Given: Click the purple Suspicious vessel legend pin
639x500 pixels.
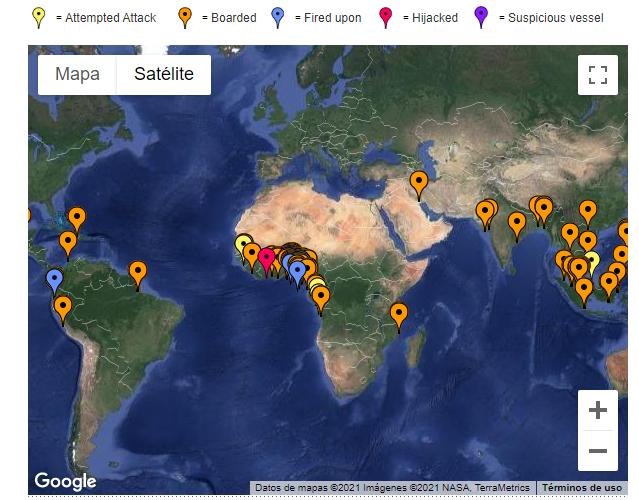Looking at the screenshot, I should pos(481,18).
